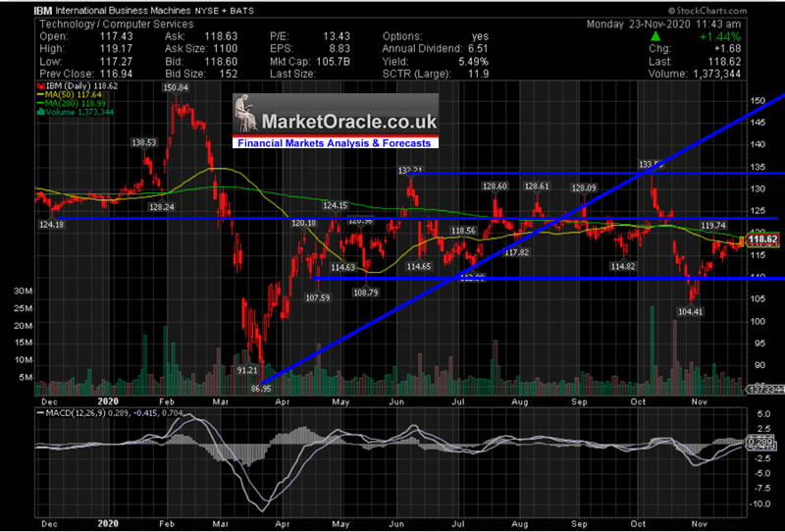Click the 30M volume axis label
The image size is (785, 532).
pyautogui.click(x=24, y=292)
